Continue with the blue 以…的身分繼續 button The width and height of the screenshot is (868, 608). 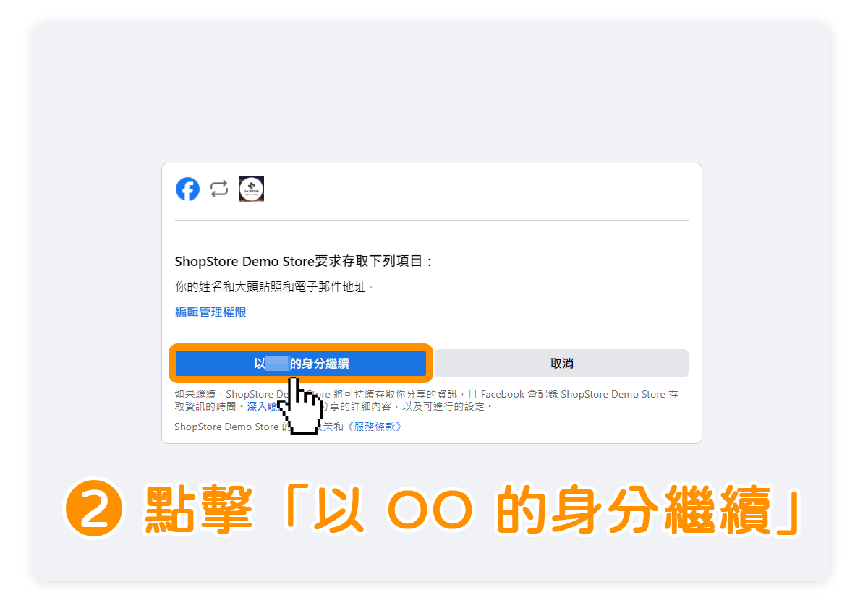[301, 363]
